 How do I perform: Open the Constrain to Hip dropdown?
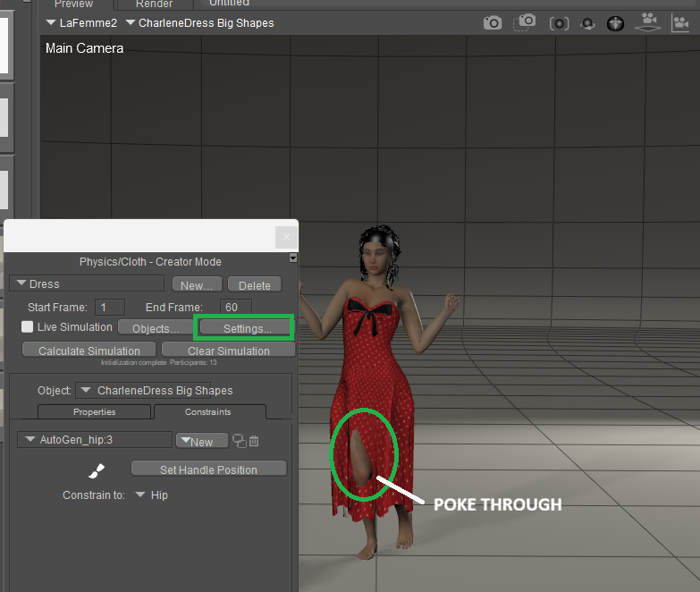coord(150,495)
